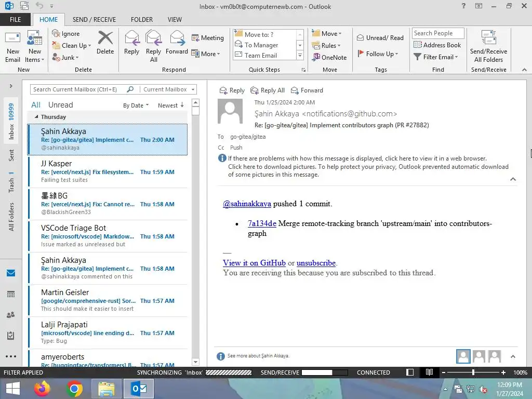Screen dimensions: 532x399
Task: Open Junk options dropdown
Action: pos(65,57)
